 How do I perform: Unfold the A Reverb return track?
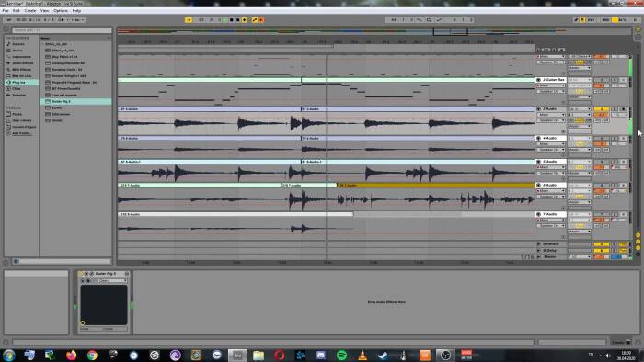[x=538, y=244]
